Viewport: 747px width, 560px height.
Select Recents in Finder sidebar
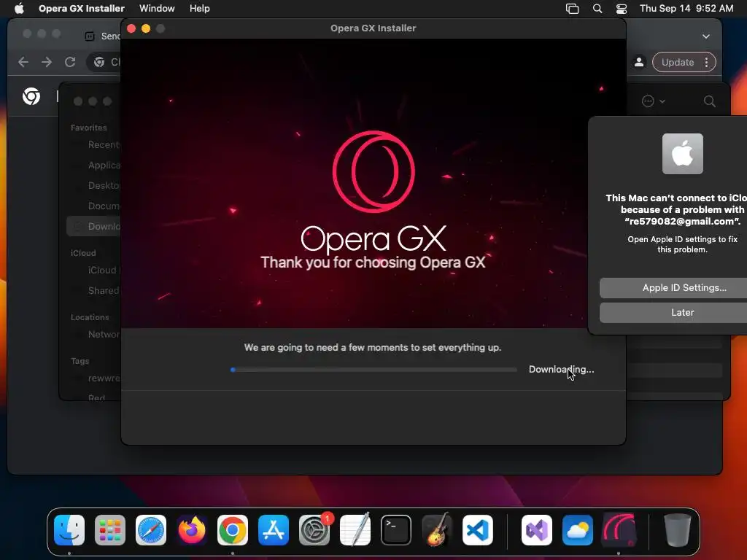coord(94,145)
